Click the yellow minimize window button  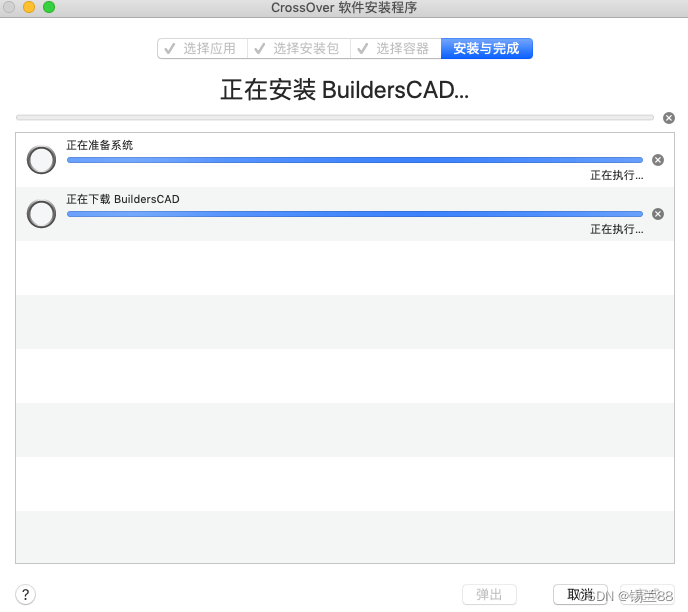pos(29,7)
